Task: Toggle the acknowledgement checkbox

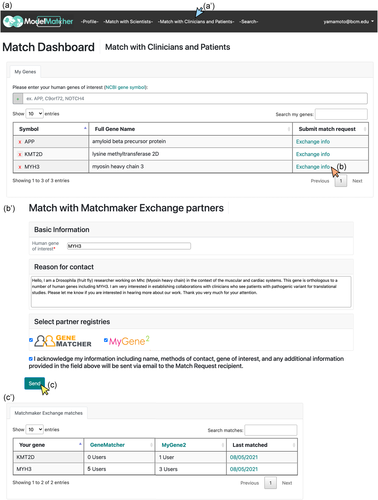Action: [31, 359]
